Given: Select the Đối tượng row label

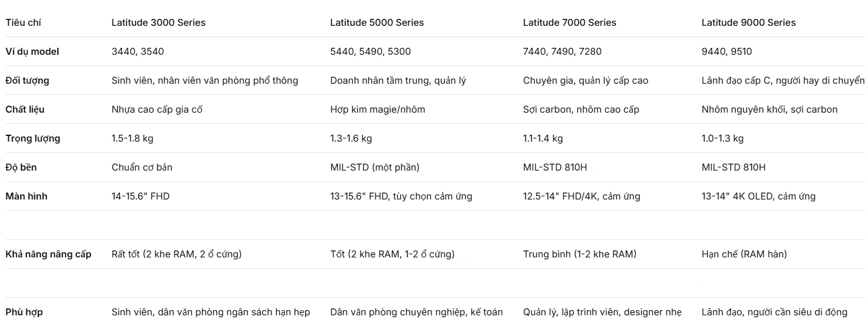Looking at the screenshot, I should 27,81.
